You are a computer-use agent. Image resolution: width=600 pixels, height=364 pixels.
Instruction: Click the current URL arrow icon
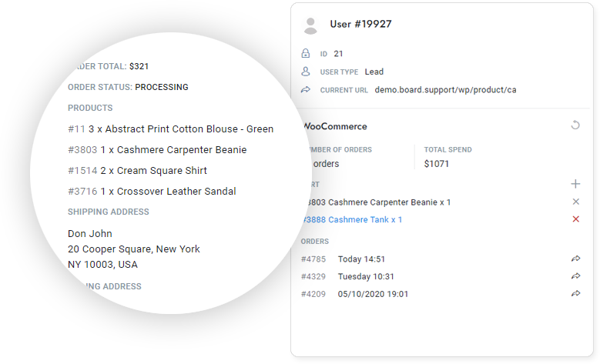(x=306, y=90)
